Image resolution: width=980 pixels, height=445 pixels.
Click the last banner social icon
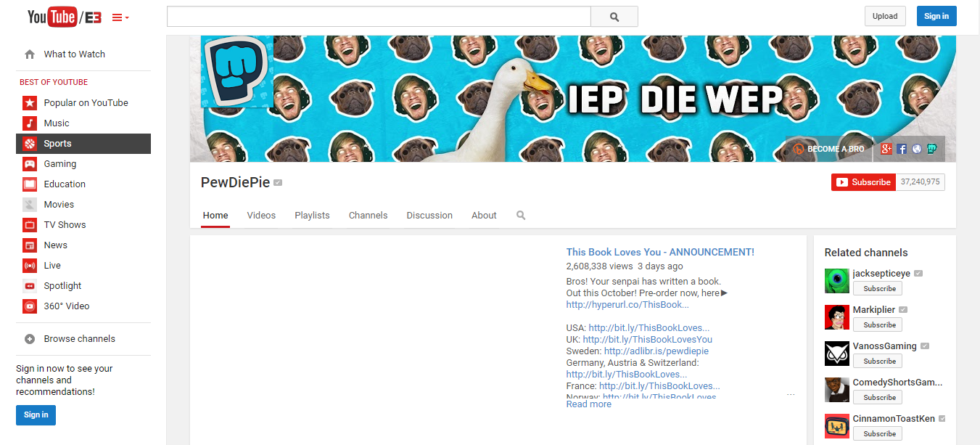pos(932,149)
